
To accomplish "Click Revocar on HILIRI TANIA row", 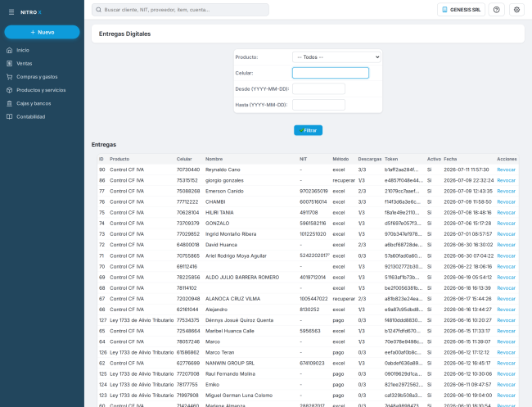I will [x=506, y=213].
